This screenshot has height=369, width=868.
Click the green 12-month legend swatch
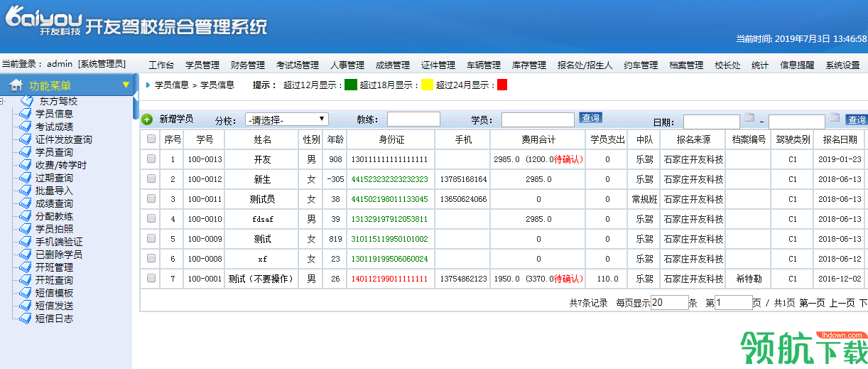click(351, 85)
